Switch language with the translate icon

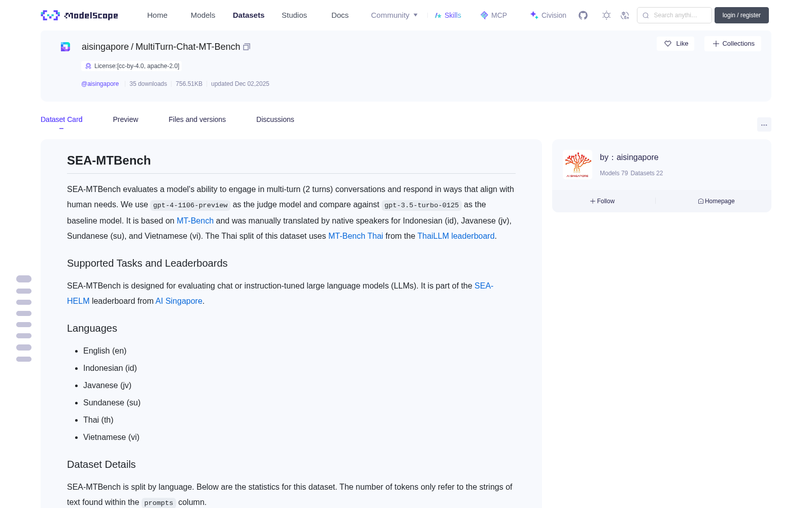(x=625, y=15)
